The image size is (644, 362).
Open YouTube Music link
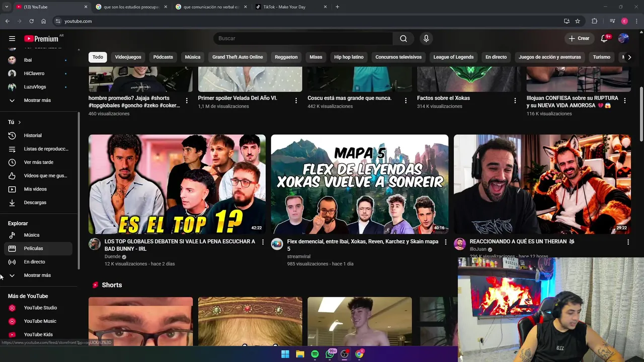click(x=38, y=321)
